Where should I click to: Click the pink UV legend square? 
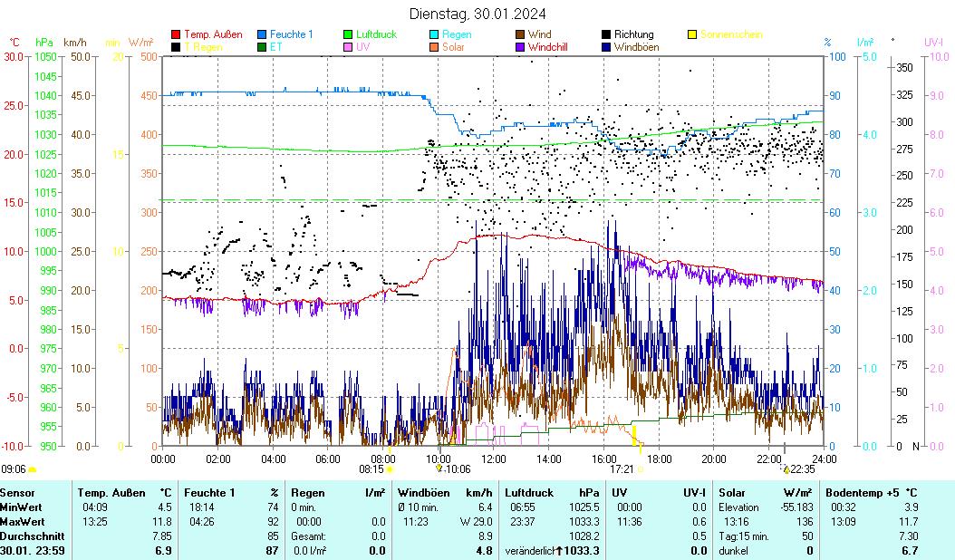pyautogui.click(x=349, y=47)
